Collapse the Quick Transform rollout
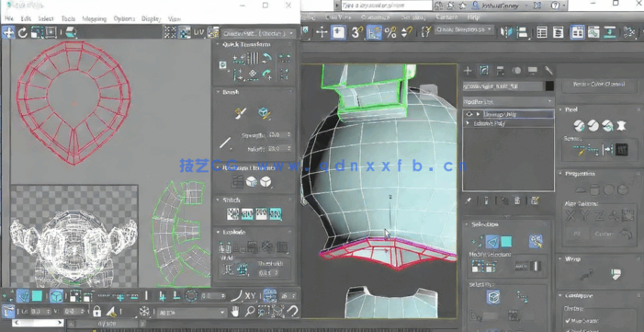 [x=218, y=44]
